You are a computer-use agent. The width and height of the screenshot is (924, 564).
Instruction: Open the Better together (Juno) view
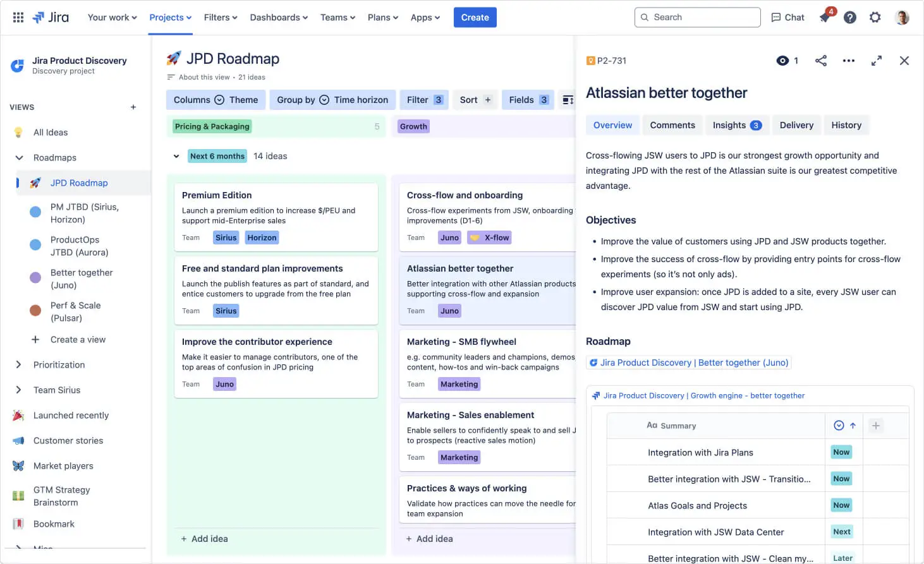coord(82,279)
